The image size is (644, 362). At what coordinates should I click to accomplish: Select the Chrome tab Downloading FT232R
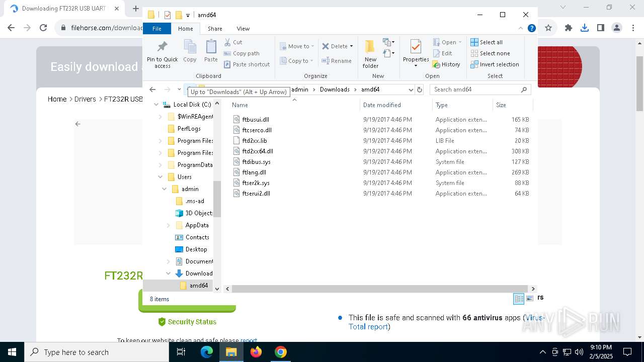[64, 9]
